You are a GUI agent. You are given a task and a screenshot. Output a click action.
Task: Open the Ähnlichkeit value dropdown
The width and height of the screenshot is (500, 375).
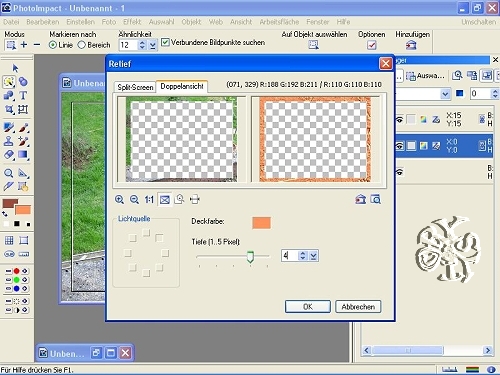tap(153, 45)
